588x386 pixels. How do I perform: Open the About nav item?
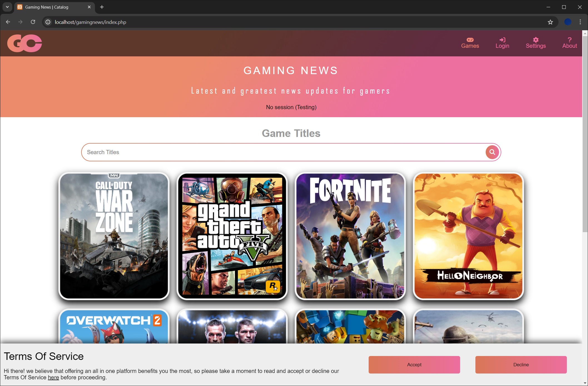(x=569, y=43)
